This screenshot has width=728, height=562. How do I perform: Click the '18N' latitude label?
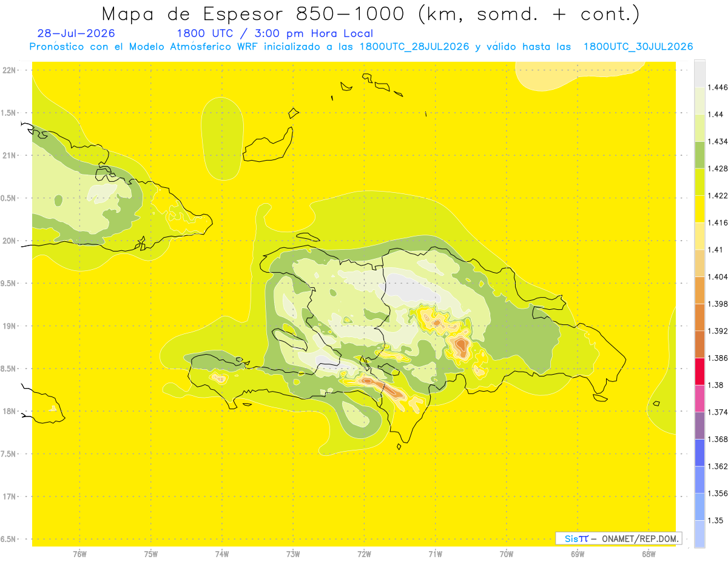[x=8, y=411]
